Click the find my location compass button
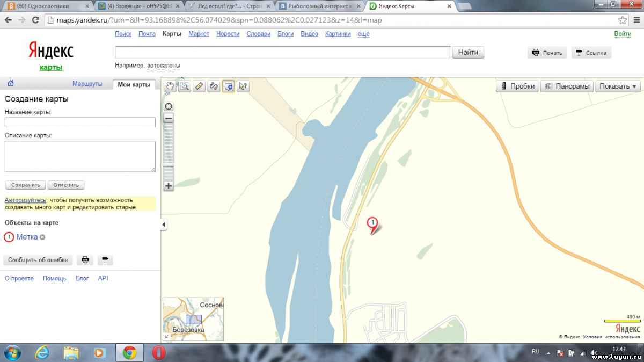644x362 pixels. click(x=169, y=106)
